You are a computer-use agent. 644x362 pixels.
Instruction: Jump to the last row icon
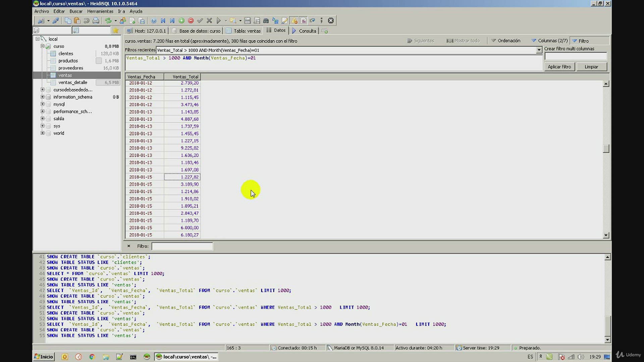pyautogui.click(x=172, y=20)
